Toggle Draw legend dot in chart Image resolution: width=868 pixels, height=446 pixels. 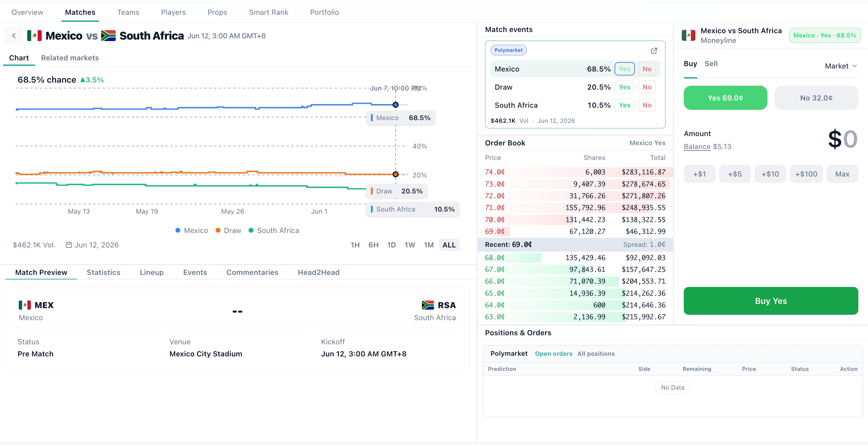click(x=218, y=231)
